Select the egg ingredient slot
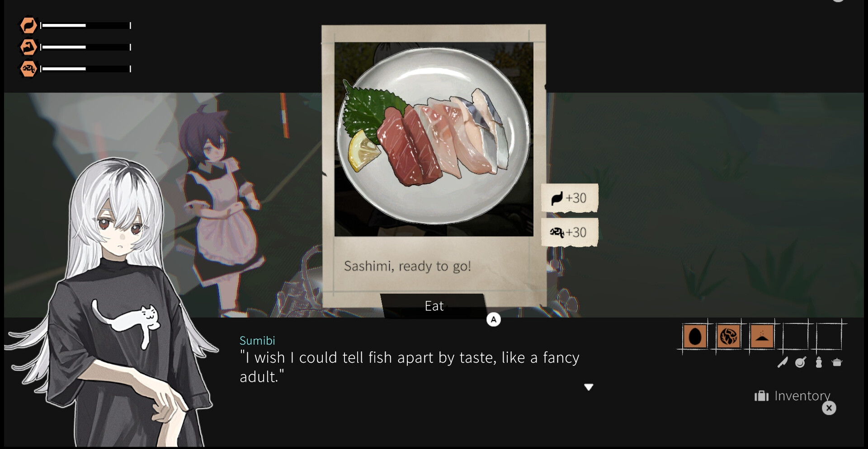868x449 pixels. click(x=695, y=336)
